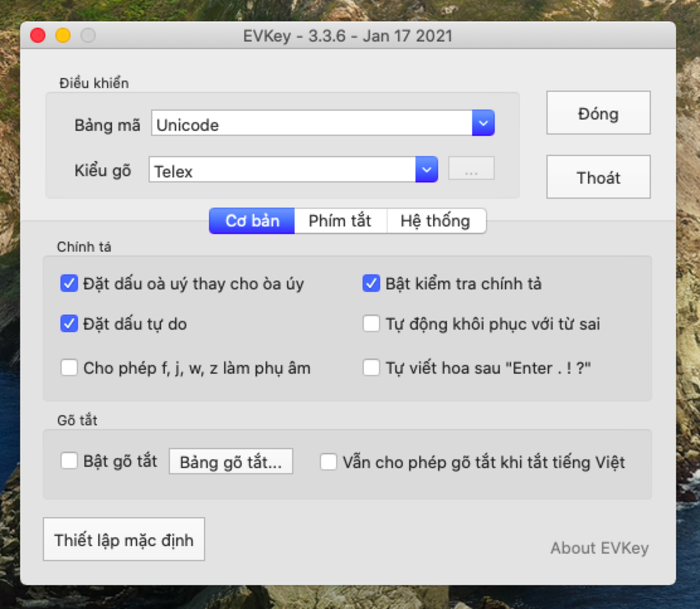Enable Tự viết hoa sau Enter checkbox
Image resolution: width=700 pixels, height=609 pixels.
point(371,368)
